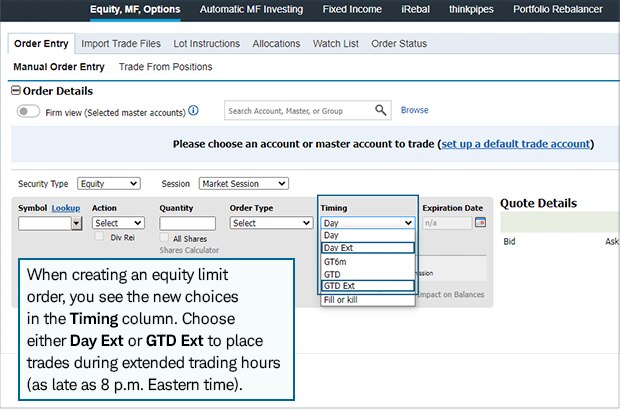Open the Expiration Date calendar picker
The height and width of the screenshot is (410, 620).
click(480, 223)
